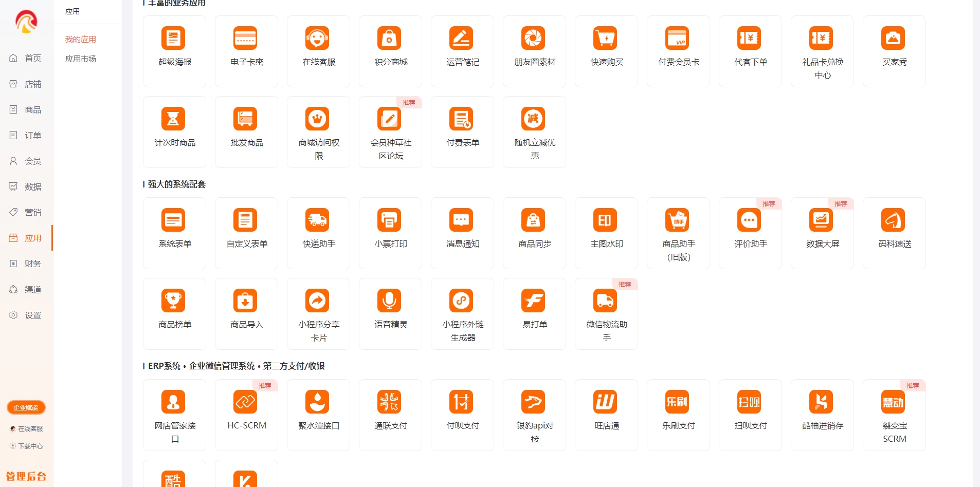Open 营销 sidebar menu
Image resolution: width=980 pixels, height=487 pixels.
coord(26,212)
